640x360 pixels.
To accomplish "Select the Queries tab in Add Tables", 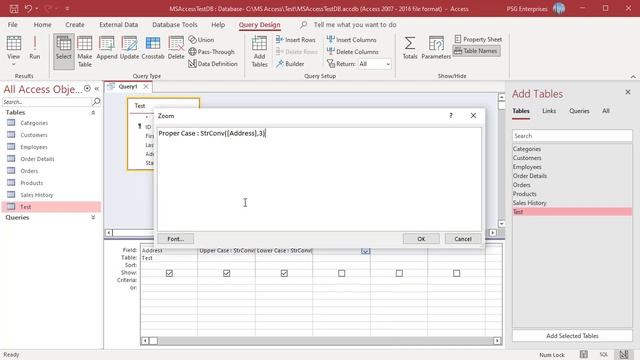I will pos(579,111).
